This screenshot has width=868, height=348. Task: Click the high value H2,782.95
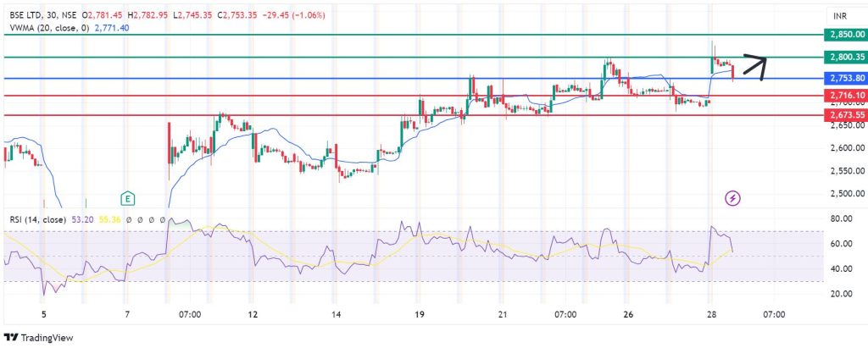(147, 16)
